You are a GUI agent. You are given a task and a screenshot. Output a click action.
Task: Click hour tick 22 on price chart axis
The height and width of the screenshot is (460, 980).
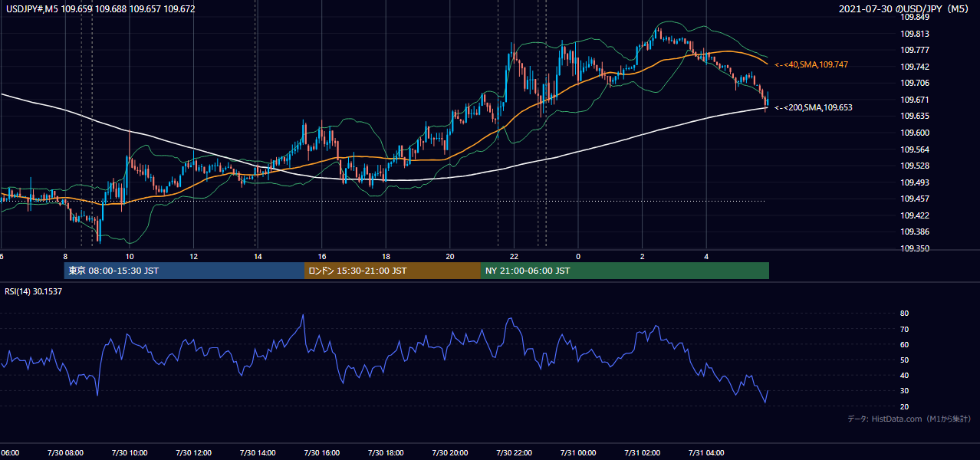click(514, 257)
